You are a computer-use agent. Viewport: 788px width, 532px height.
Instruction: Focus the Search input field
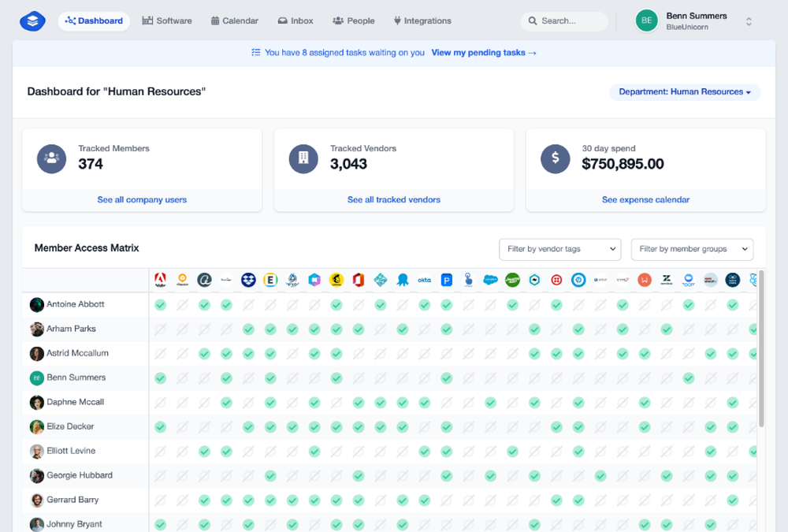(564, 21)
